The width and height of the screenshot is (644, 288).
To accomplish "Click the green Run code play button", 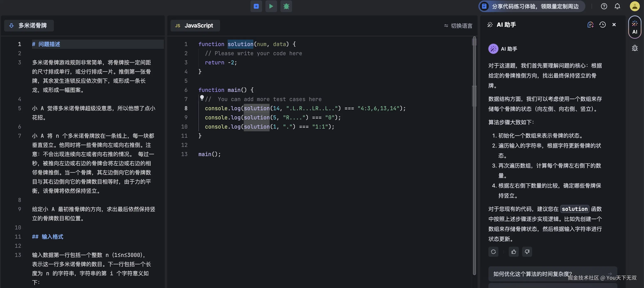I will point(271,6).
